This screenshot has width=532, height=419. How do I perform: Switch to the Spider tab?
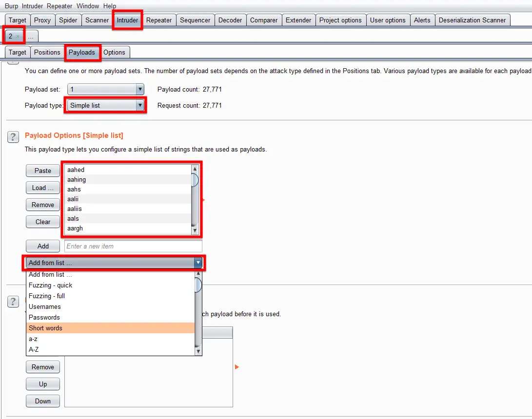(x=68, y=20)
